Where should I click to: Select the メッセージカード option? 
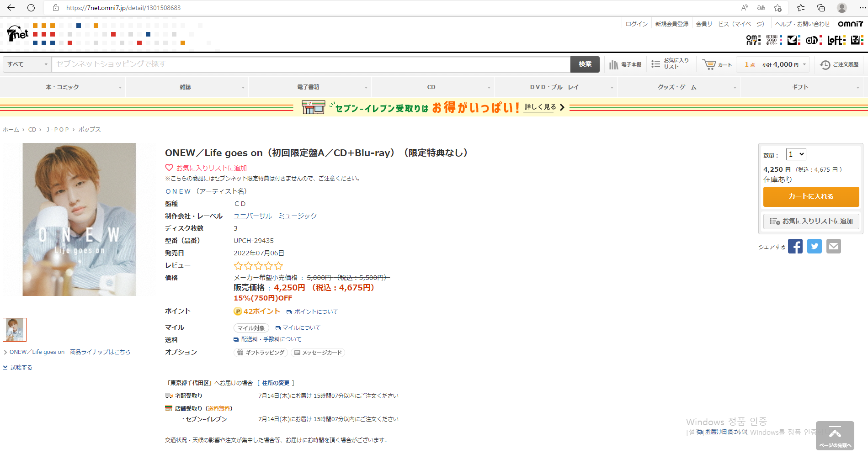(318, 353)
